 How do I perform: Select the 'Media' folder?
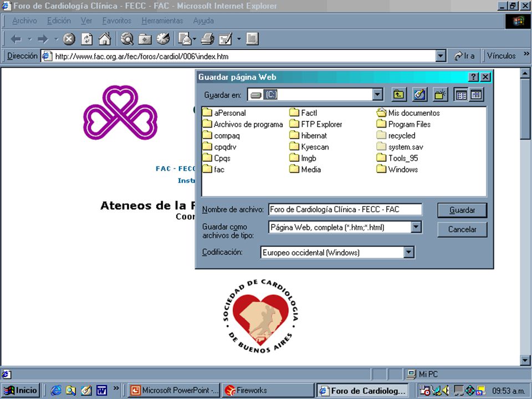click(x=305, y=169)
